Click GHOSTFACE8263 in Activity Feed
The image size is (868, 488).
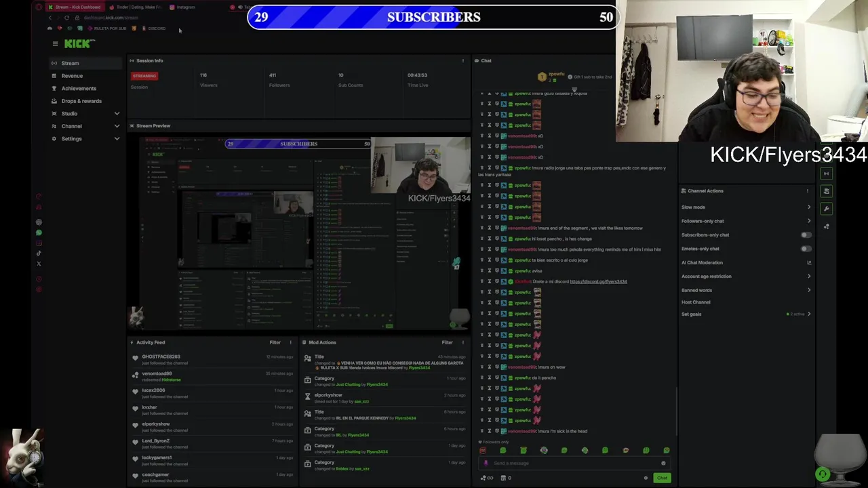161,357
